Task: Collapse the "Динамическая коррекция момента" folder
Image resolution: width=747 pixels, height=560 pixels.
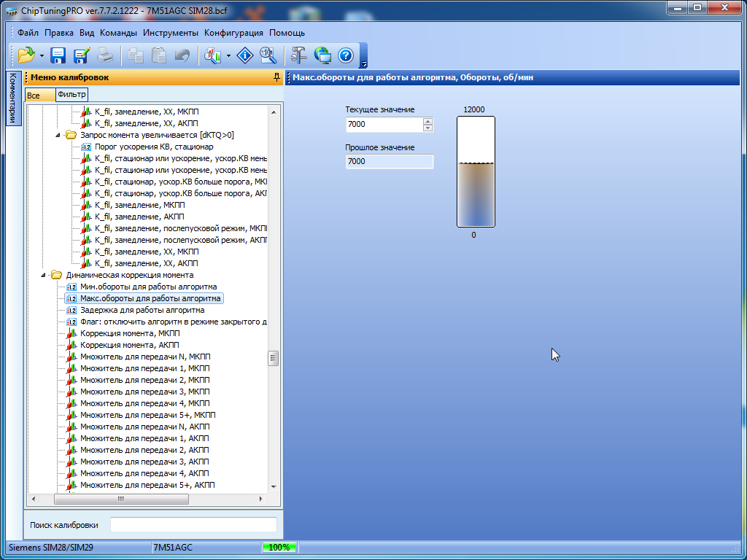Action: pyautogui.click(x=44, y=276)
